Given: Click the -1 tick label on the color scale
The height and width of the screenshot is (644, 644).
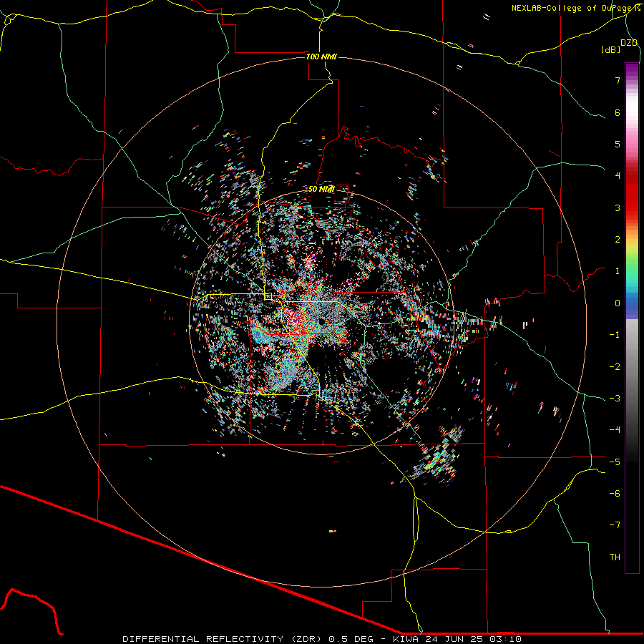Looking at the screenshot, I should tap(615, 335).
